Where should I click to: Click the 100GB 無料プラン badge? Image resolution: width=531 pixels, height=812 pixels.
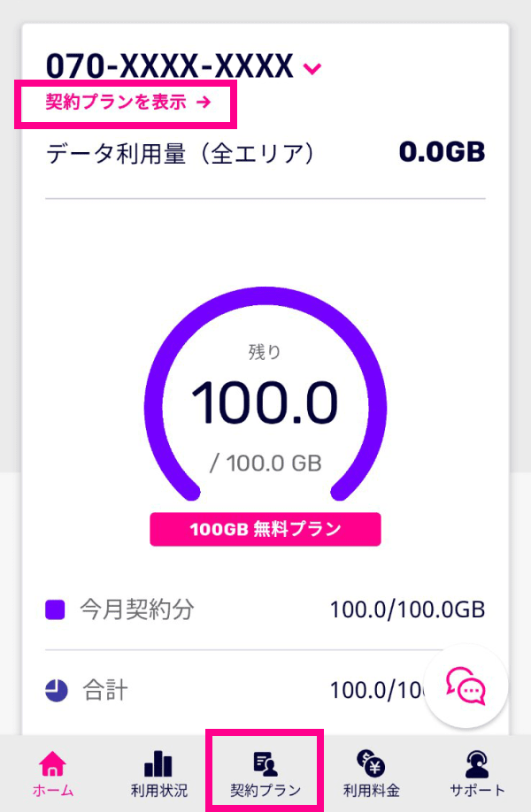tap(265, 529)
